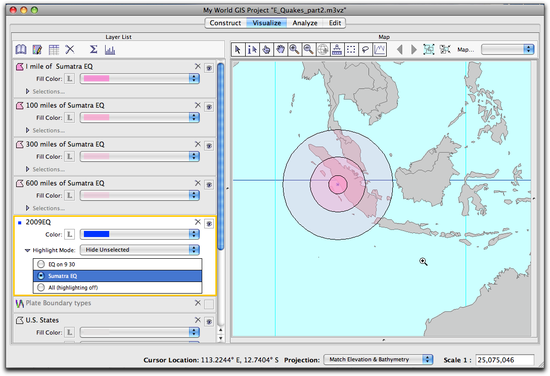Open the Highlight Mode dropdown
This screenshot has width=550, height=376.
(140, 250)
